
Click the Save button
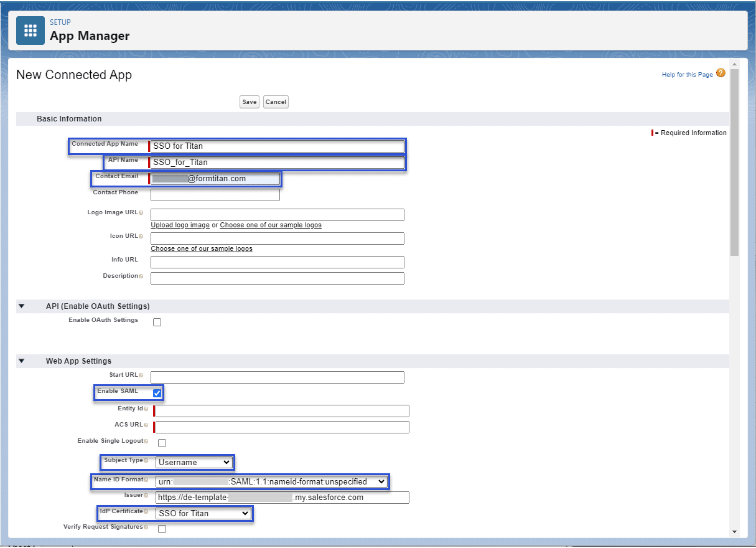click(250, 102)
